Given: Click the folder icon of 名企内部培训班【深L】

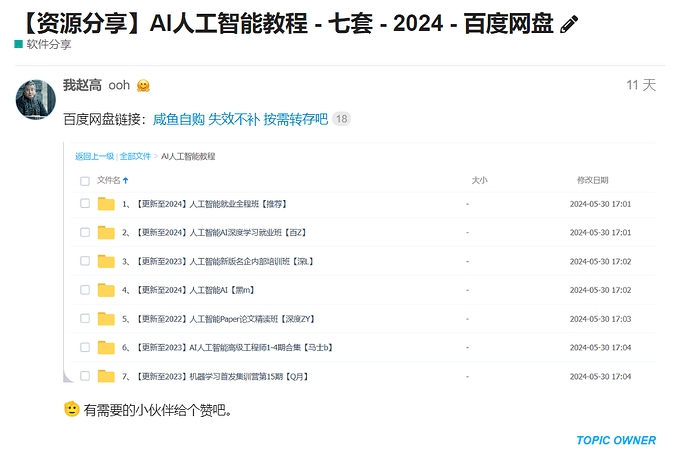Looking at the screenshot, I should point(106,261).
